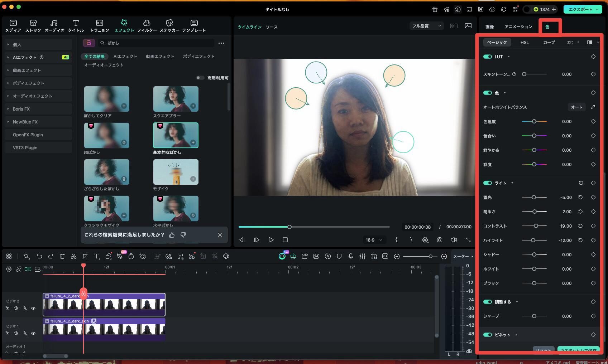This screenshot has height=364, width=608.
Task: Select the モザイク effect thumbnail
Action: click(x=176, y=172)
